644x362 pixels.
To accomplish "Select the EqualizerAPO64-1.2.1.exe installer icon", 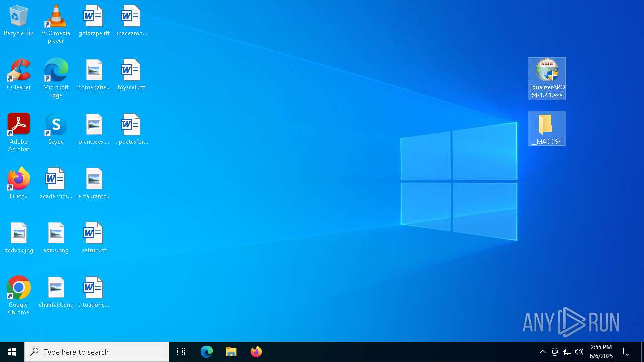I will click(547, 78).
